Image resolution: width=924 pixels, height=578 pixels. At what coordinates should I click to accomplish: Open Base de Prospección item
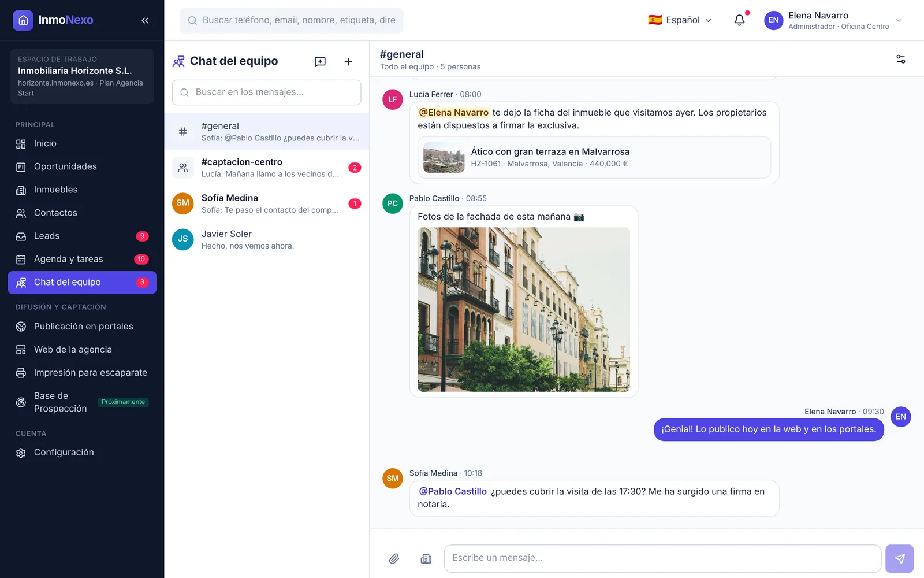(82, 402)
